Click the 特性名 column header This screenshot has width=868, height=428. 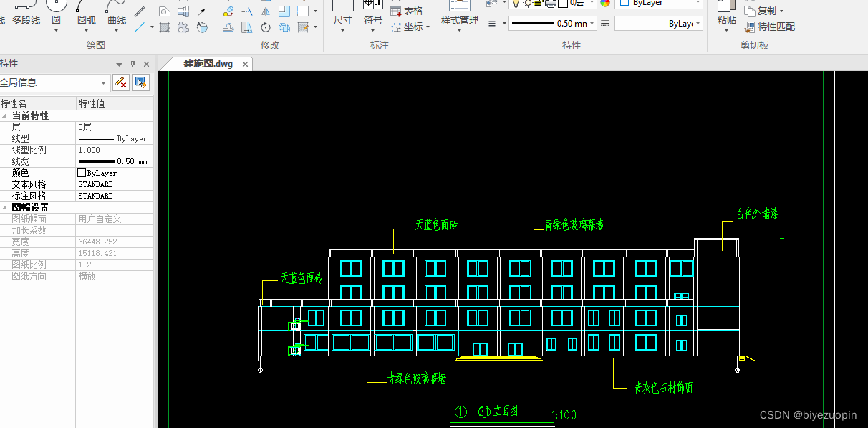pos(38,103)
